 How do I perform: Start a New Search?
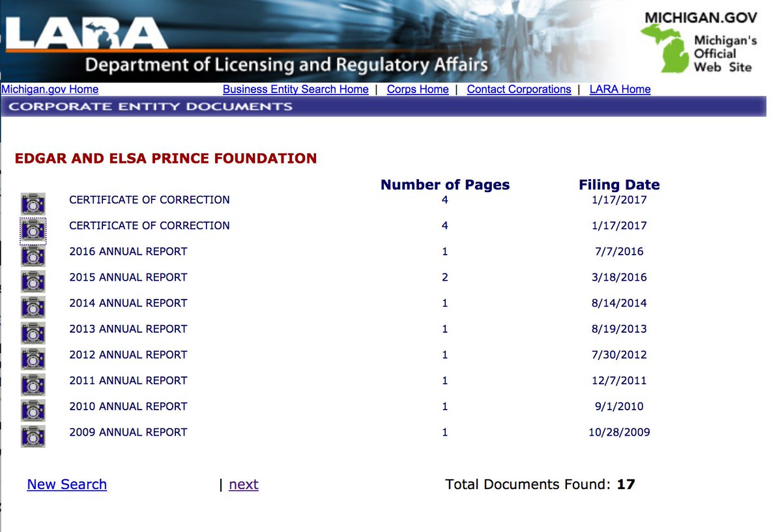click(67, 484)
